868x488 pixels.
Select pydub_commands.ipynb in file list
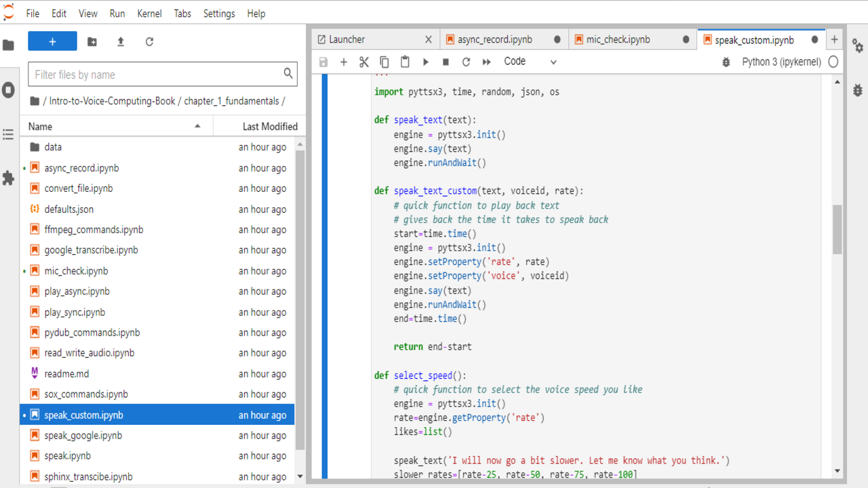(157, 333)
